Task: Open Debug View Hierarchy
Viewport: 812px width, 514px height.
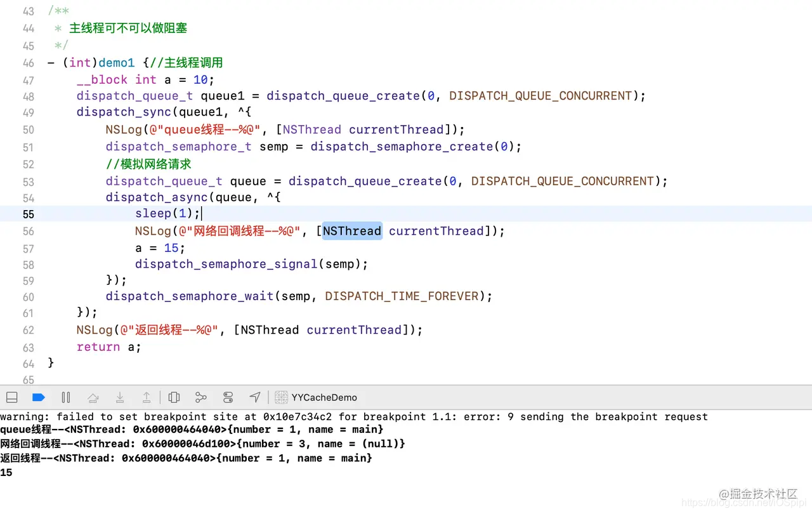Action: click(x=174, y=397)
